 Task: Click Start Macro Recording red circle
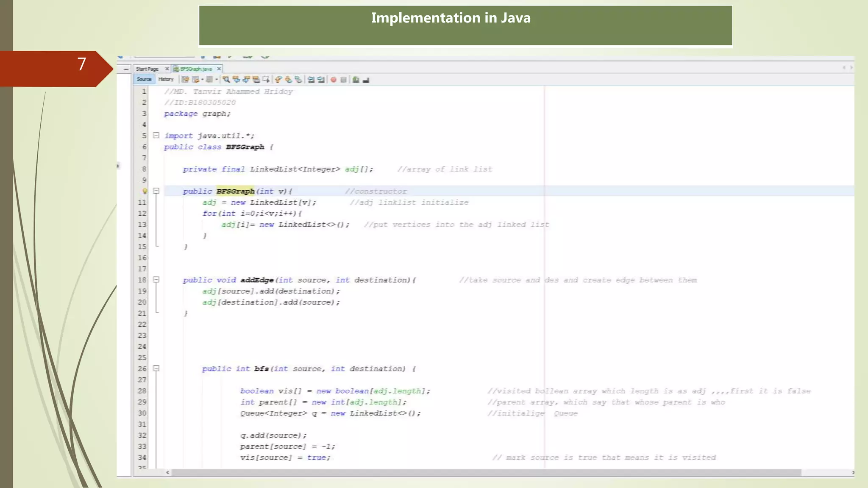click(x=334, y=80)
